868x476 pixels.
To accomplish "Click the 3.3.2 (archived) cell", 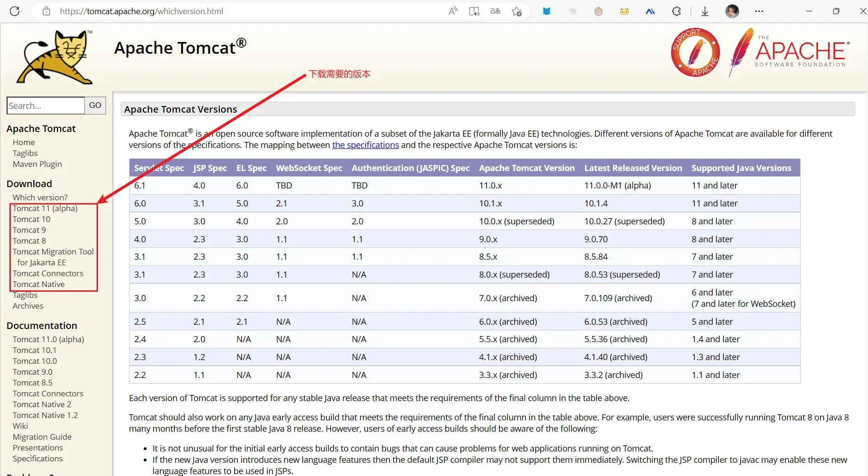I will (614, 375).
